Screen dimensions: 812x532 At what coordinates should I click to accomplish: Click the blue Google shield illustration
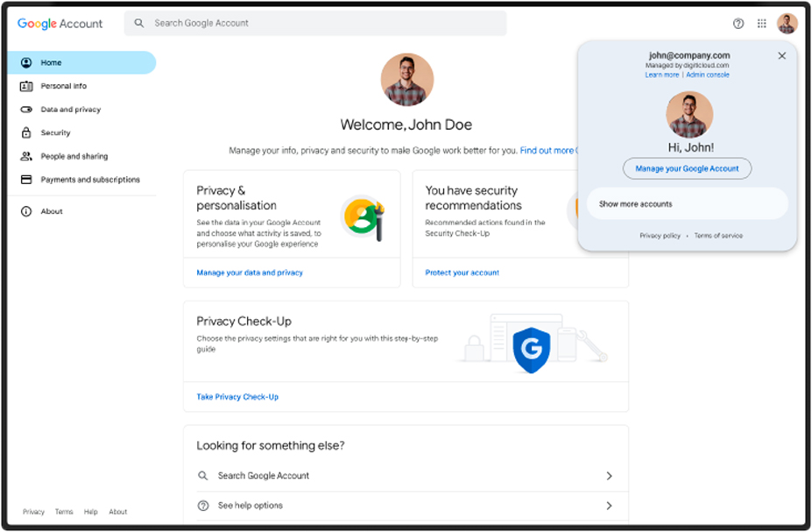tap(531, 350)
